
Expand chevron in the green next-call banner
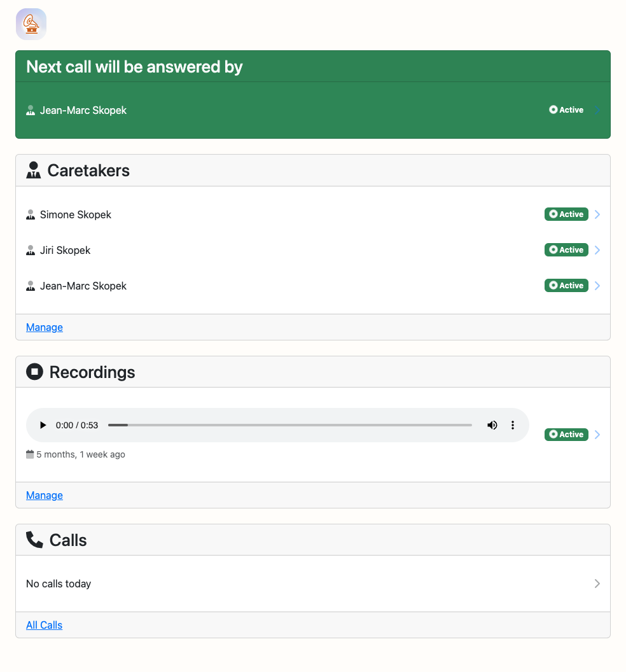point(597,109)
